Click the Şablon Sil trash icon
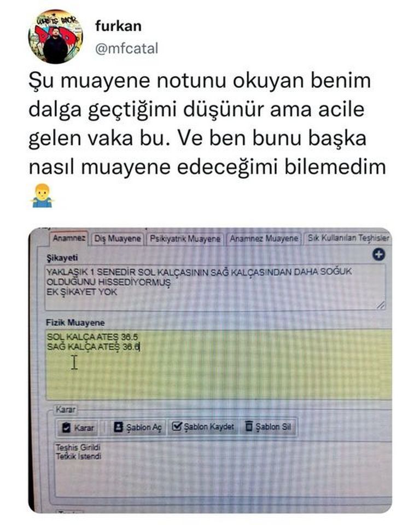The image size is (420, 525). pyautogui.click(x=249, y=426)
